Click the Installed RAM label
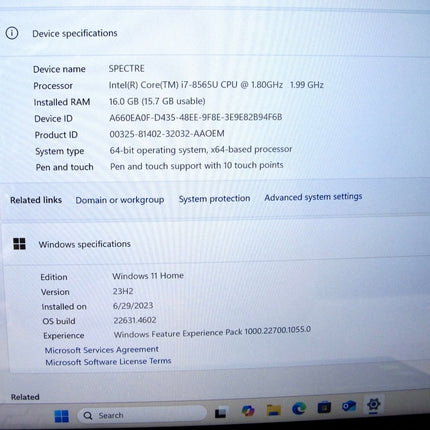 click(x=62, y=102)
